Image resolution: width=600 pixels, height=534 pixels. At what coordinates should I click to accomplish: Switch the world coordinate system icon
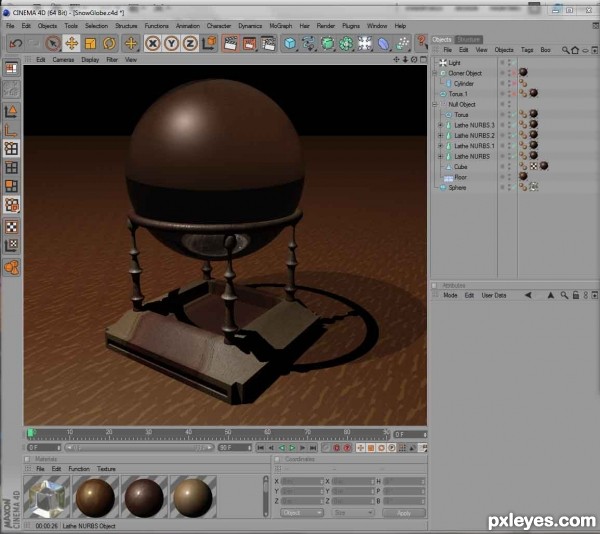coord(209,43)
